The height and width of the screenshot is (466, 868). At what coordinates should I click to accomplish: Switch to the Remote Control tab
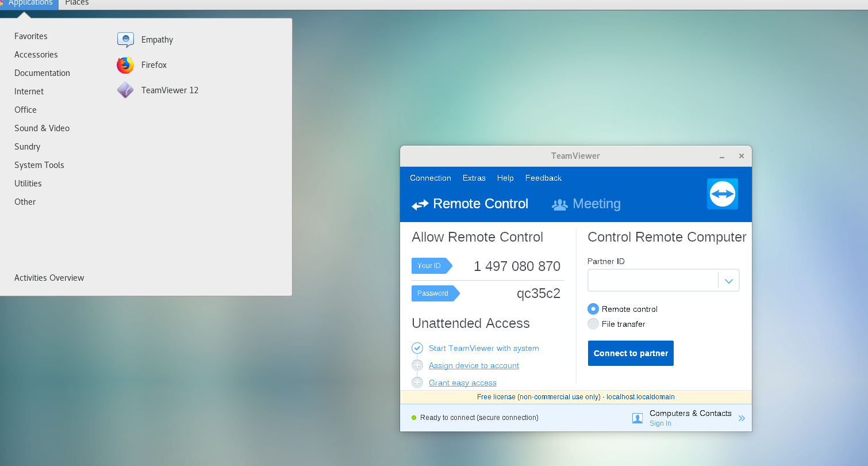(x=470, y=204)
